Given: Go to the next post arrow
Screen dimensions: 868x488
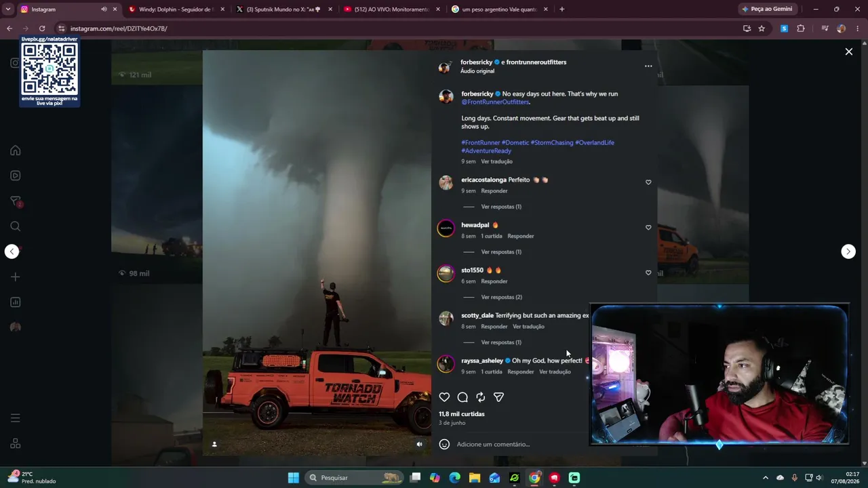Looking at the screenshot, I should (x=848, y=251).
